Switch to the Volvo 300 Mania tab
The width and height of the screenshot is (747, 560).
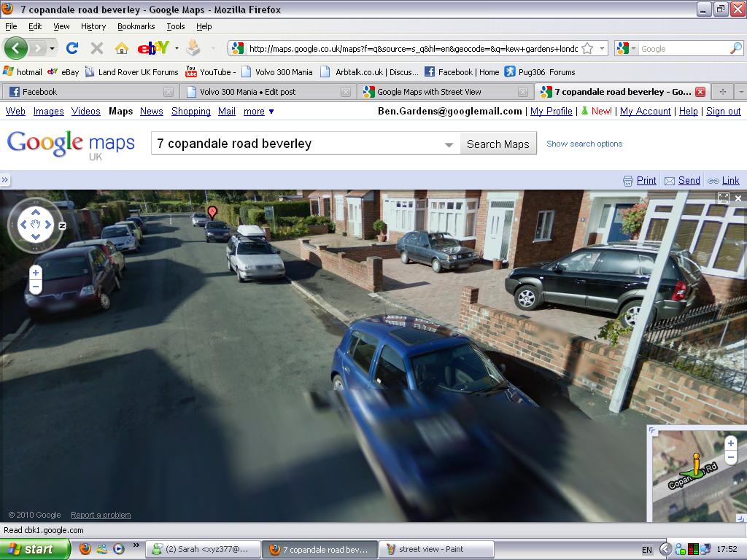click(266, 92)
